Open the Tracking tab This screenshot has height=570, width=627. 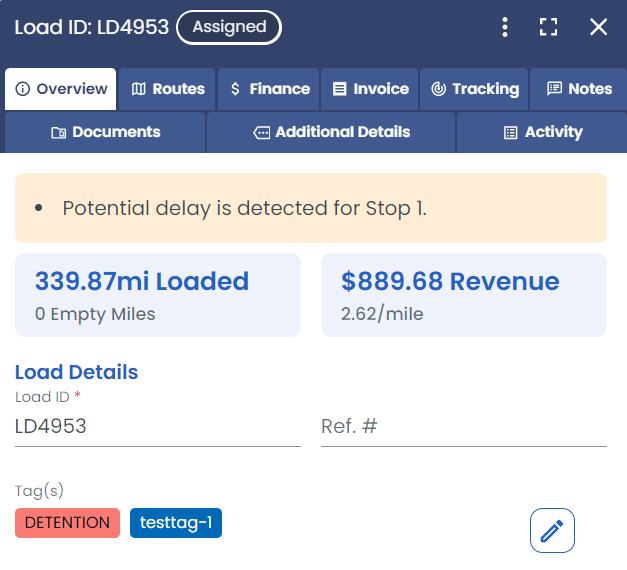click(x=474, y=89)
